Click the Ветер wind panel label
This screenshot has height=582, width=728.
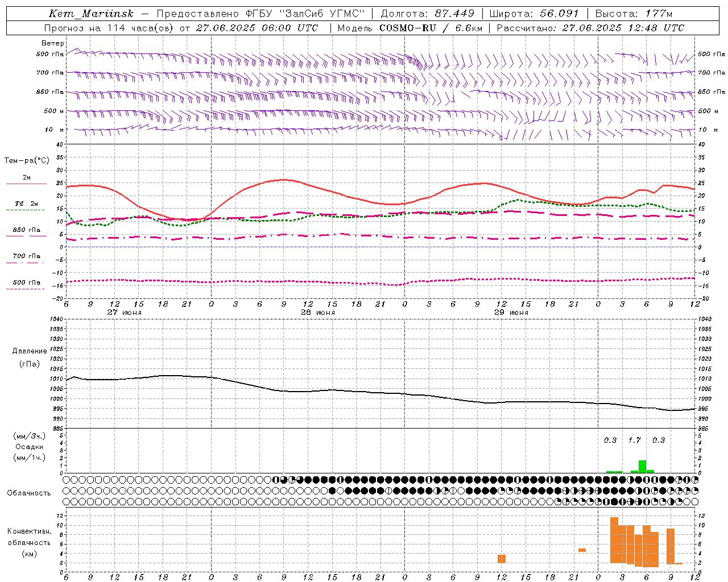coord(52,43)
